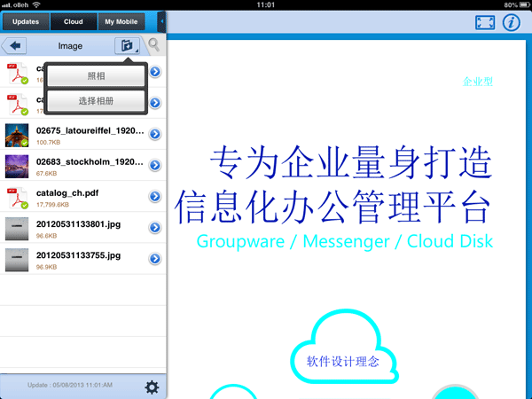
Task: Open details arrow for 20120531133755.jpg
Action: click(x=155, y=259)
